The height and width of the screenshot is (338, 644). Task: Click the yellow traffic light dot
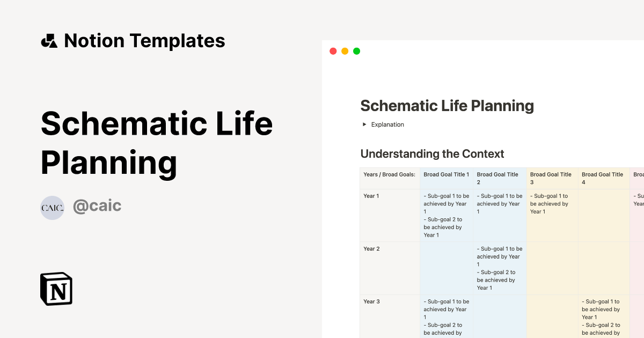pos(345,50)
